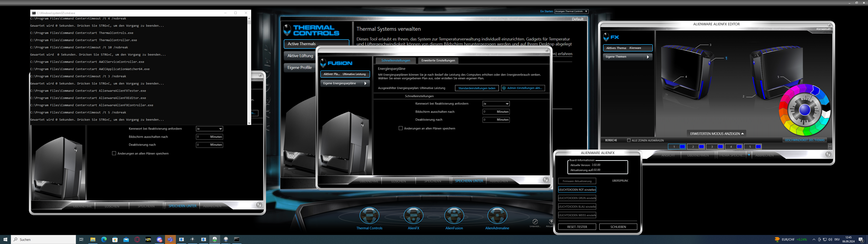Open the AlienFusion dock icon
868x244 pixels.
(454, 216)
